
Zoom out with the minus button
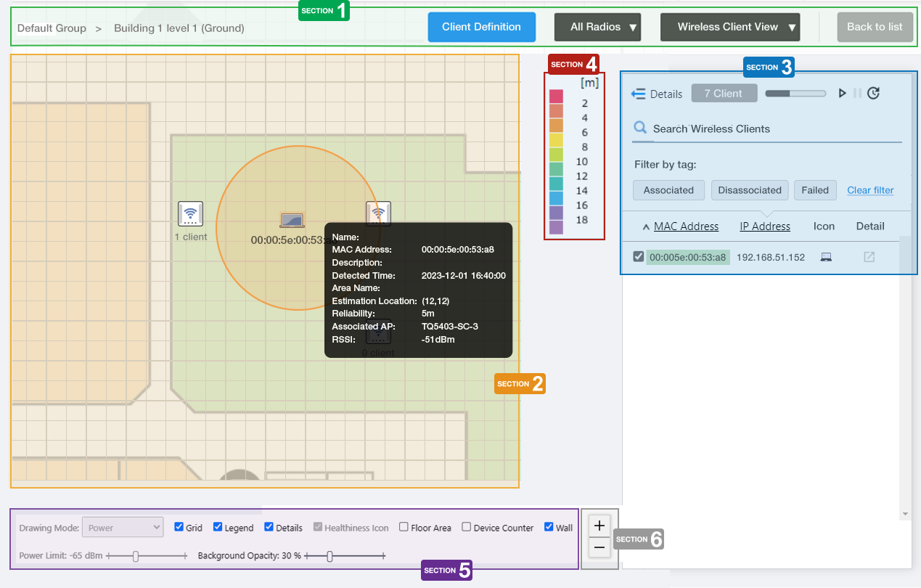point(599,547)
